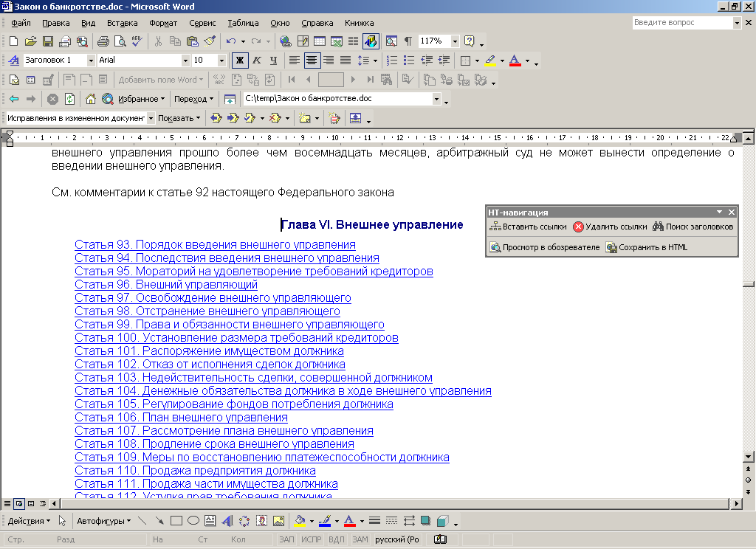Select the Rectangle drawing tool
Screen dimensions: 756x549
click(x=176, y=520)
